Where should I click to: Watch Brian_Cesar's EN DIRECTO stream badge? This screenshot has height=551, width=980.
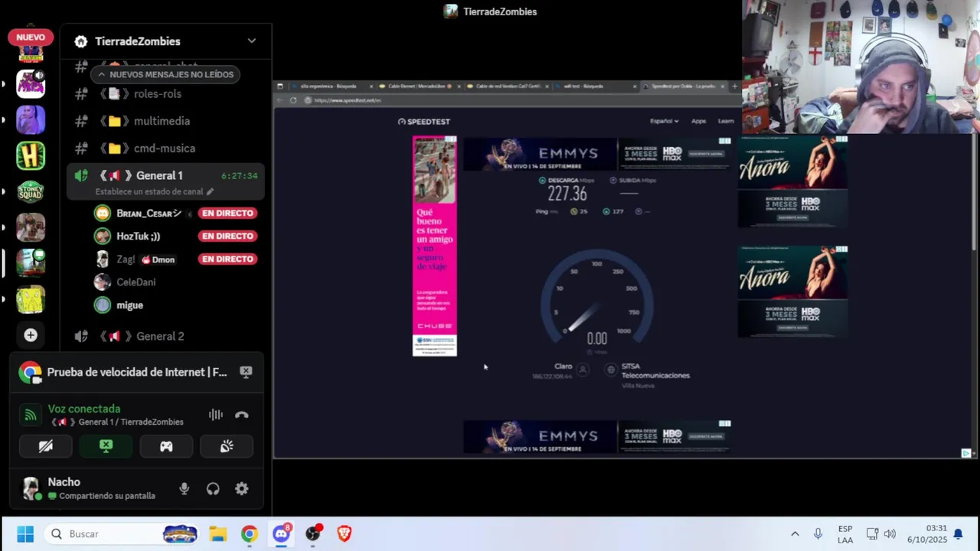pyautogui.click(x=227, y=213)
